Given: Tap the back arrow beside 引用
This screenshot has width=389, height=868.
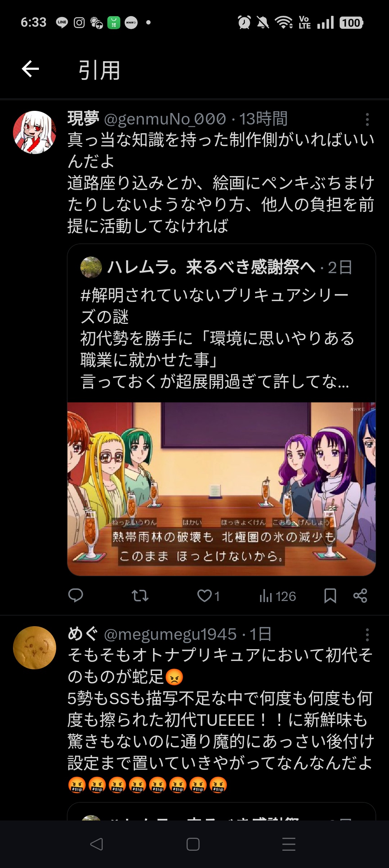Looking at the screenshot, I should point(30,69).
